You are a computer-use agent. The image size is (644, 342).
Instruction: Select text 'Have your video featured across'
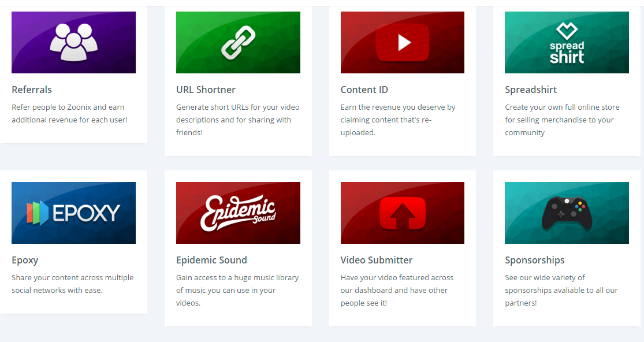point(397,277)
